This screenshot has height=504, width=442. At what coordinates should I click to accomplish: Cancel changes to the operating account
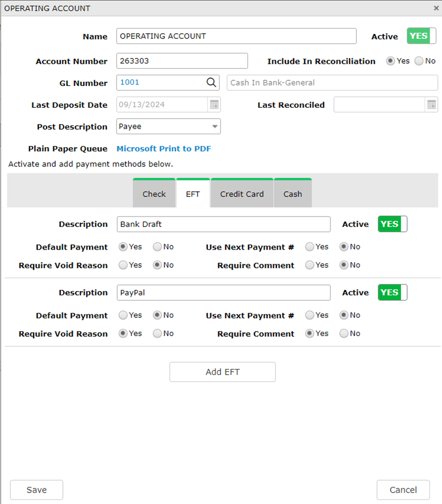click(403, 490)
